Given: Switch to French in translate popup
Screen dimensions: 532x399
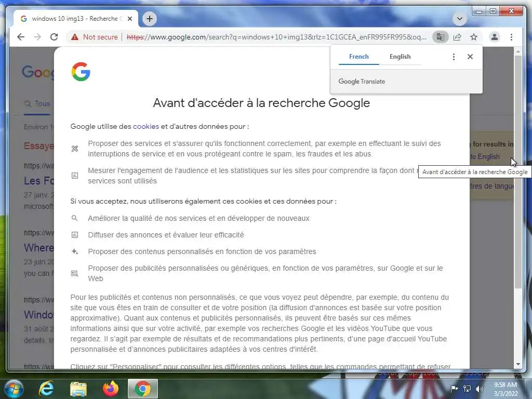Looking at the screenshot, I should point(358,57).
